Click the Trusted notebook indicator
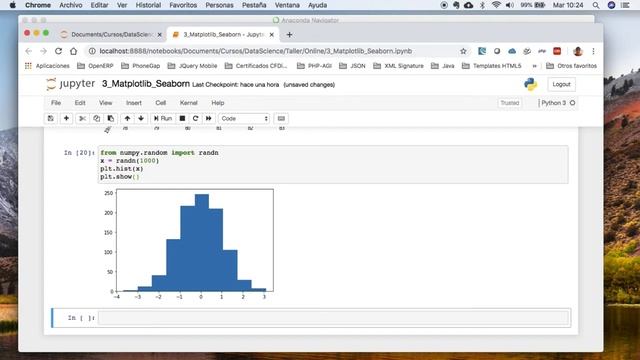Screen dimensions: 640x360 tap(510, 103)
